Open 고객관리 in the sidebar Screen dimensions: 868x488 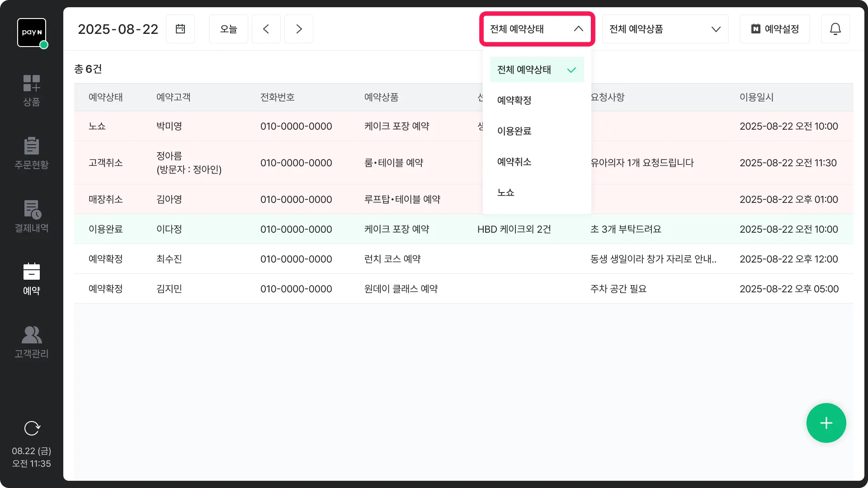pyautogui.click(x=32, y=342)
